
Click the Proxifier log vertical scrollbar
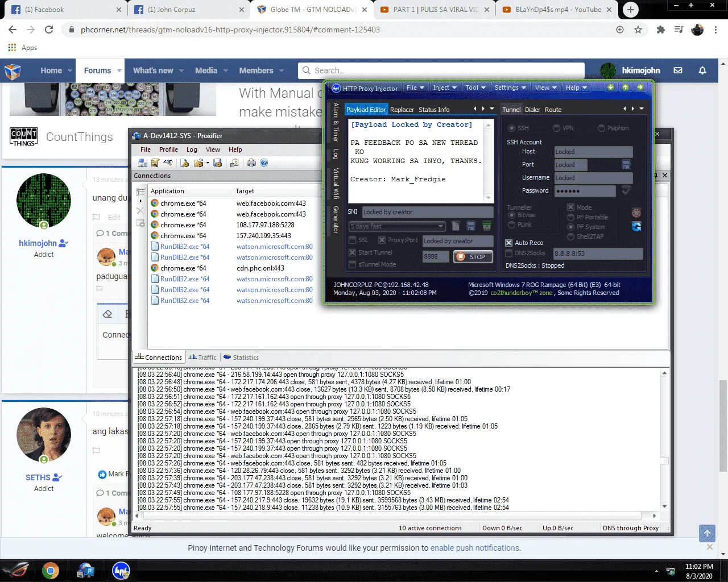click(x=664, y=440)
